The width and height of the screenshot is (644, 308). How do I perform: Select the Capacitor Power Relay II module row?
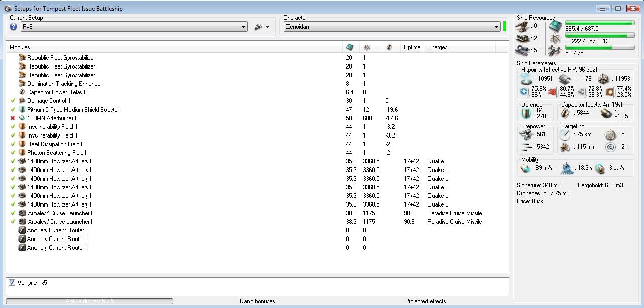pyautogui.click(x=257, y=92)
